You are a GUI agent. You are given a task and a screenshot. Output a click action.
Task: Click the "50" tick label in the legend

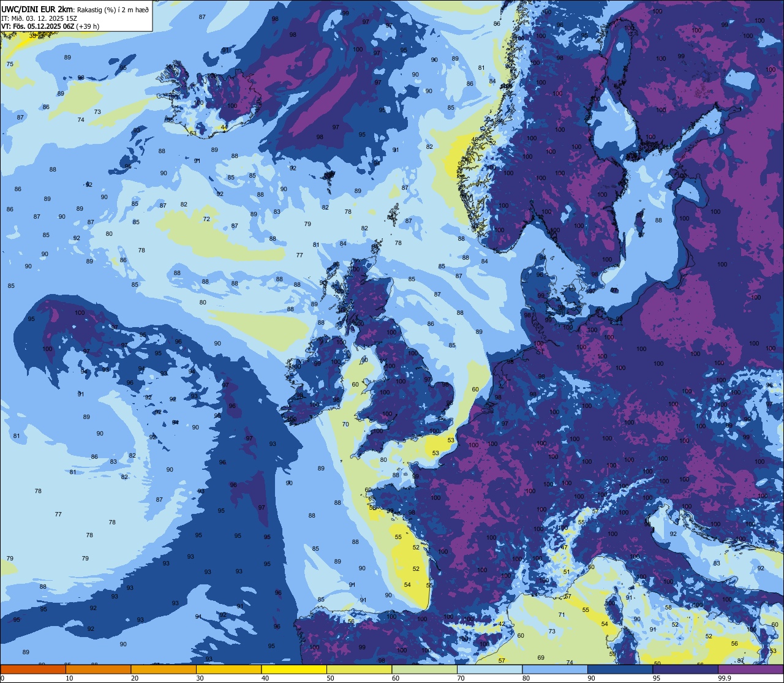click(x=330, y=678)
